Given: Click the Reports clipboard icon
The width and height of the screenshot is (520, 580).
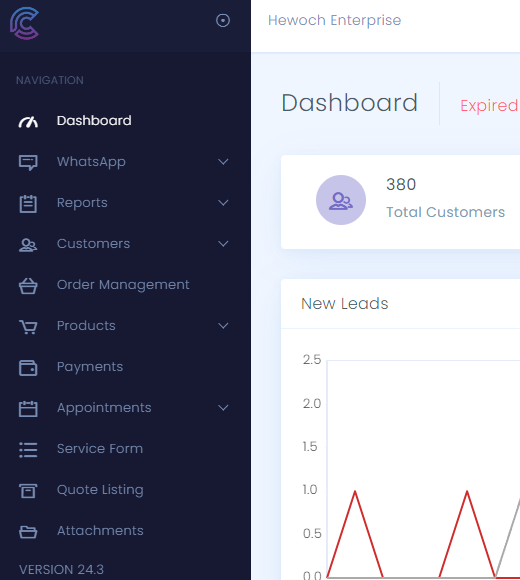Looking at the screenshot, I should click(28, 204).
